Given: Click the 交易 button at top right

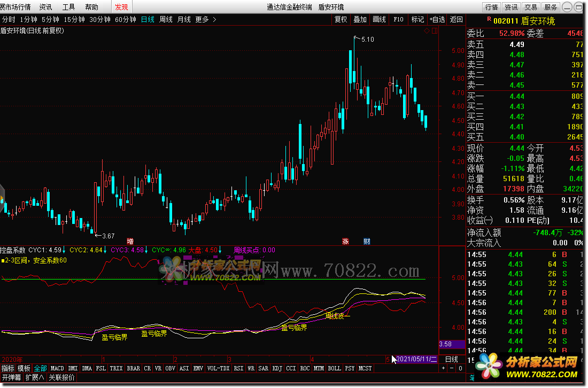Looking at the screenshot, I should pos(531,7).
